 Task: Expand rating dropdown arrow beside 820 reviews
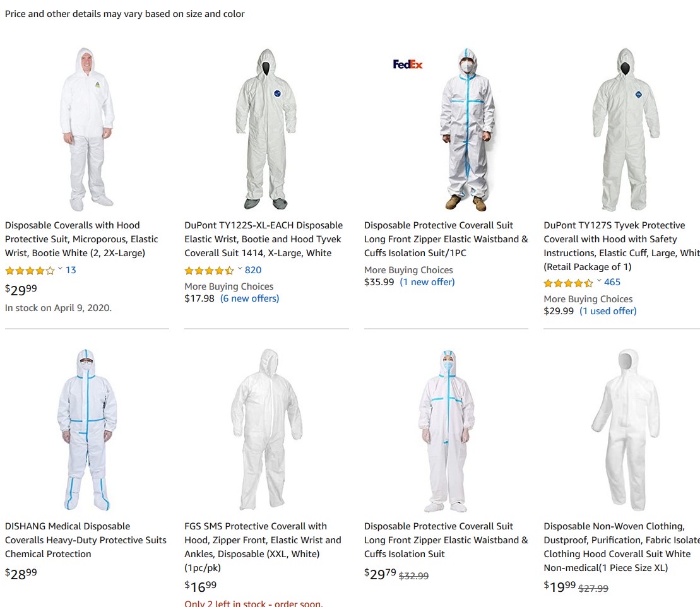click(x=240, y=269)
